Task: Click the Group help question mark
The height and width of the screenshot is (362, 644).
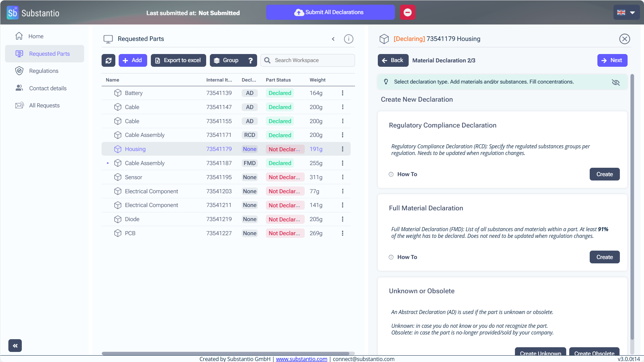Action: click(x=250, y=60)
